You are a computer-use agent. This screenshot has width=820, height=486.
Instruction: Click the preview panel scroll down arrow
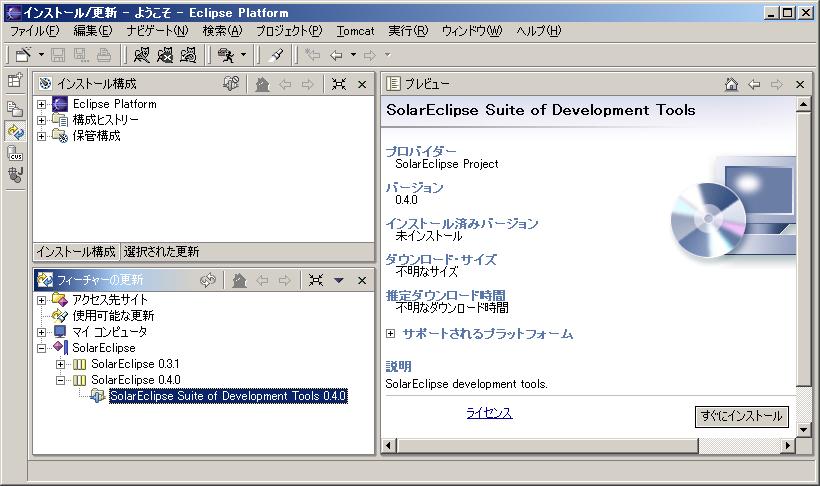[x=802, y=430]
